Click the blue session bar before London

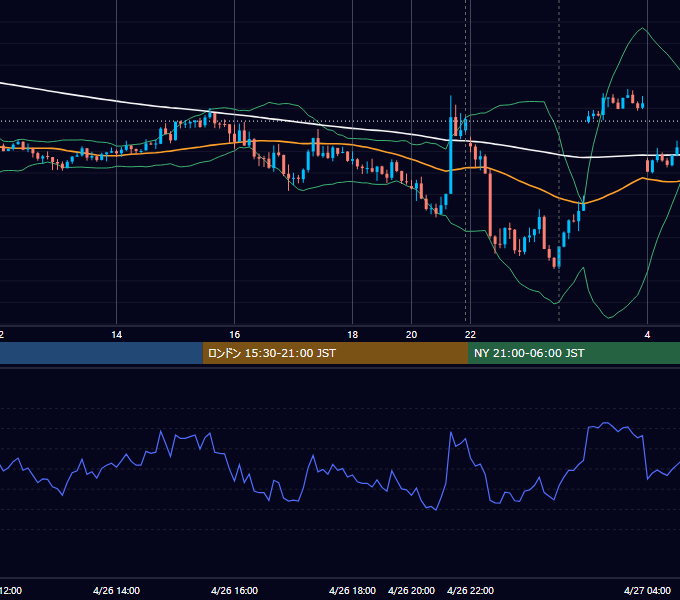click(101, 353)
